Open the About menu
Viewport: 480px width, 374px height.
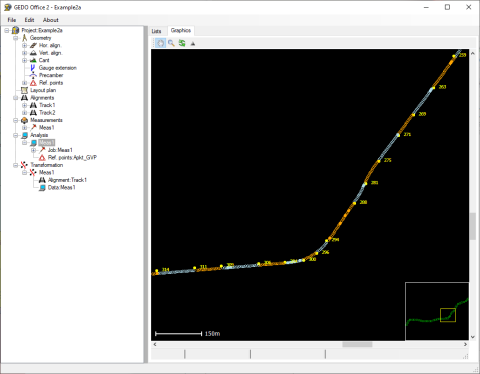coord(50,20)
